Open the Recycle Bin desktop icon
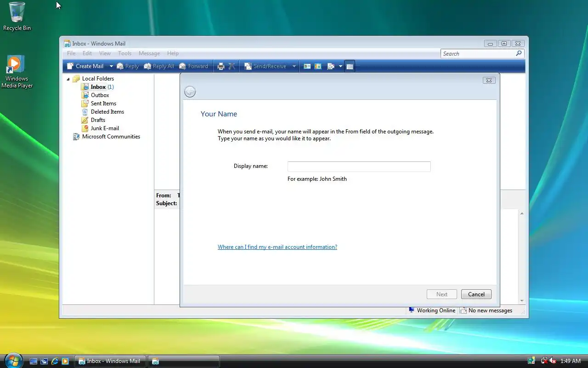This screenshot has width=588, height=368. [17, 17]
